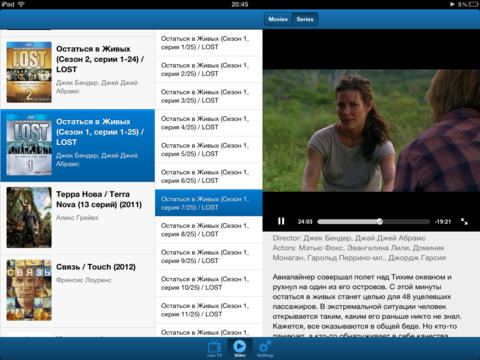Viewport: 480px width, 360px height.
Task: Play episode 'серия 9/25' of LOST
Action: tap(209, 256)
